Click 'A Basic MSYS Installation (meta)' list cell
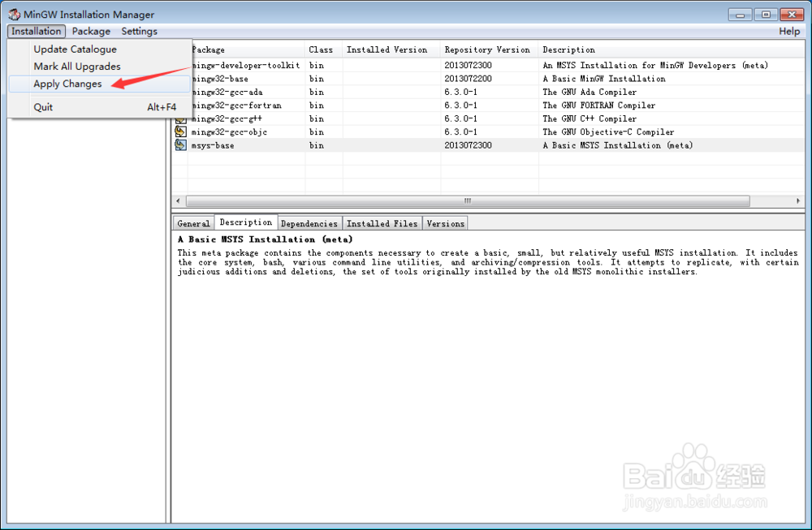812x530 pixels. point(617,145)
